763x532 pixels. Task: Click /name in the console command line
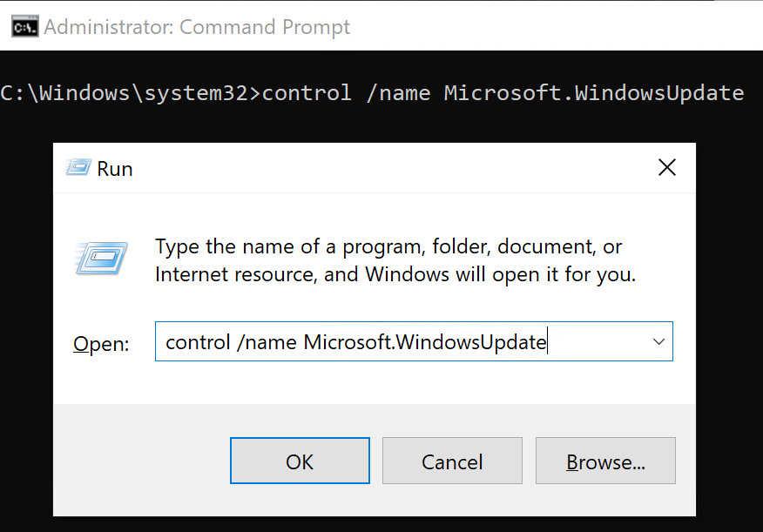tap(398, 93)
